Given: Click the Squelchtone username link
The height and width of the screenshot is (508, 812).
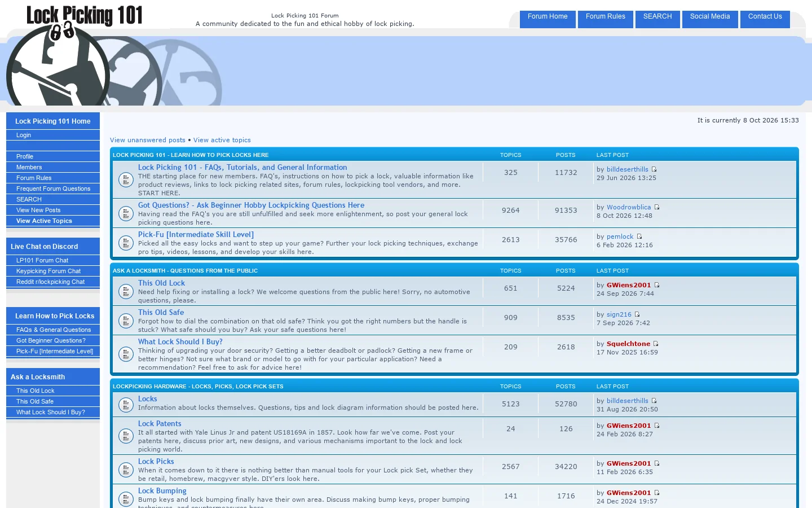Looking at the screenshot, I should click(x=628, y=344).
